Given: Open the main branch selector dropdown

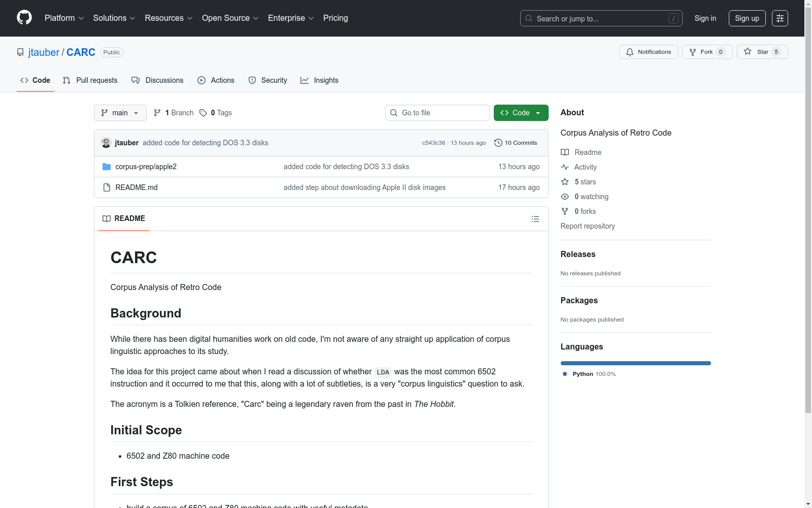Looking at the screenshot, I should point(120,113).
